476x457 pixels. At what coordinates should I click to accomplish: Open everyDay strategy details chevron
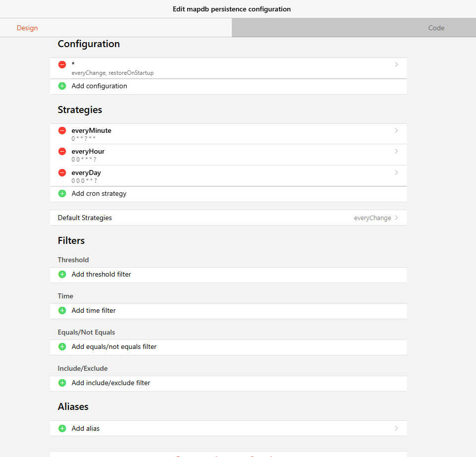(x=396, y=172)
